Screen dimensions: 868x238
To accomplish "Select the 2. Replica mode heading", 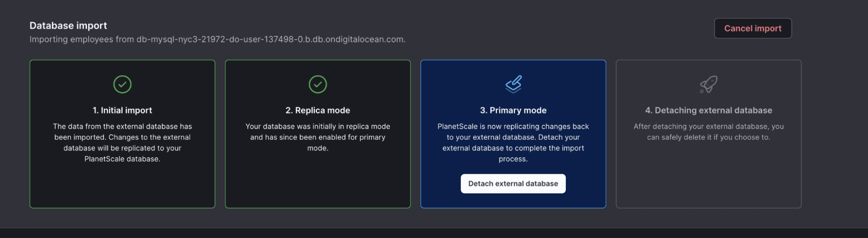I will (x=318, y=110).
